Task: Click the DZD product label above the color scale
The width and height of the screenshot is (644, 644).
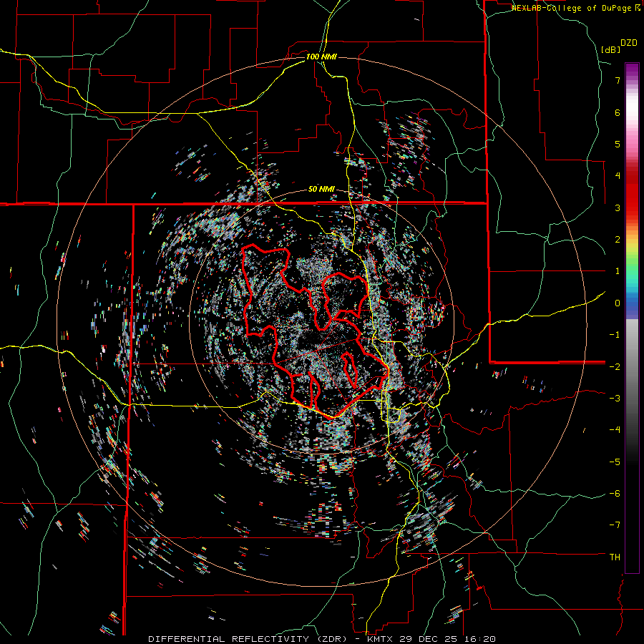Action: click(x=629, y=43)
